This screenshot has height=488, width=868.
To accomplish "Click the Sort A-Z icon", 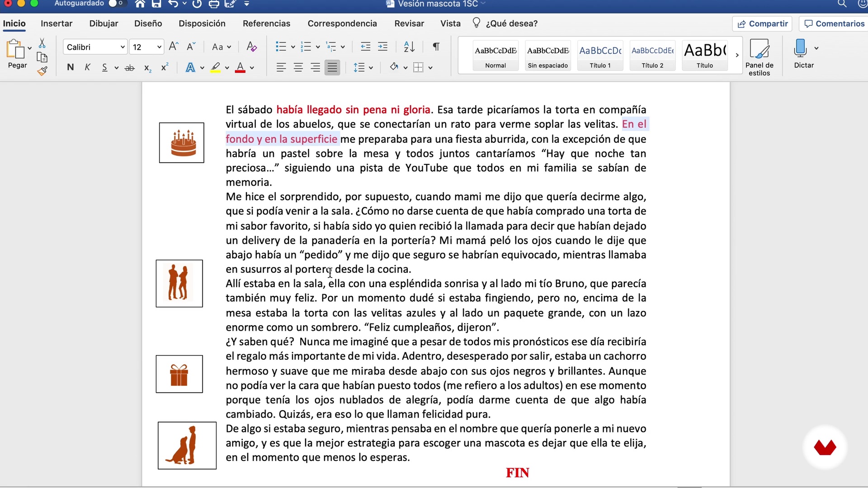I will (409, 47).
